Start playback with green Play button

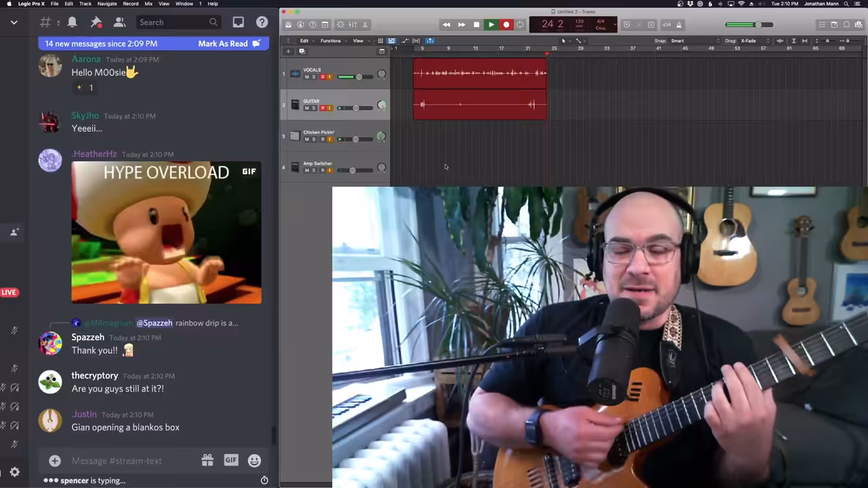(492, 24)
